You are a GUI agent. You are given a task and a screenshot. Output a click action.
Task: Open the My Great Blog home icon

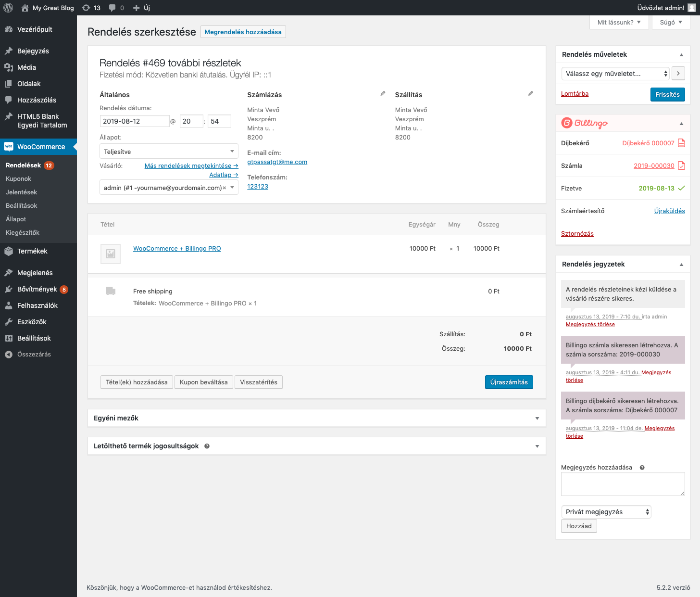pyautogui.click(x=25, y=8)
